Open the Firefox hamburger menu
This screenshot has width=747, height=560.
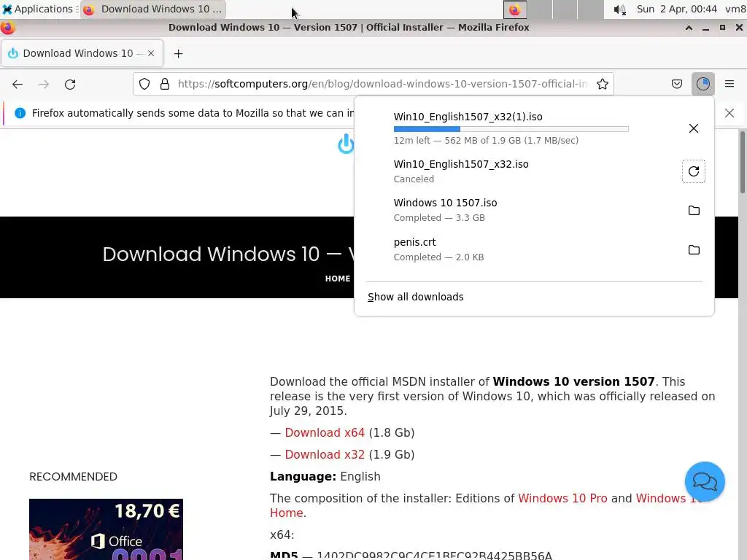tap(729, 84)
